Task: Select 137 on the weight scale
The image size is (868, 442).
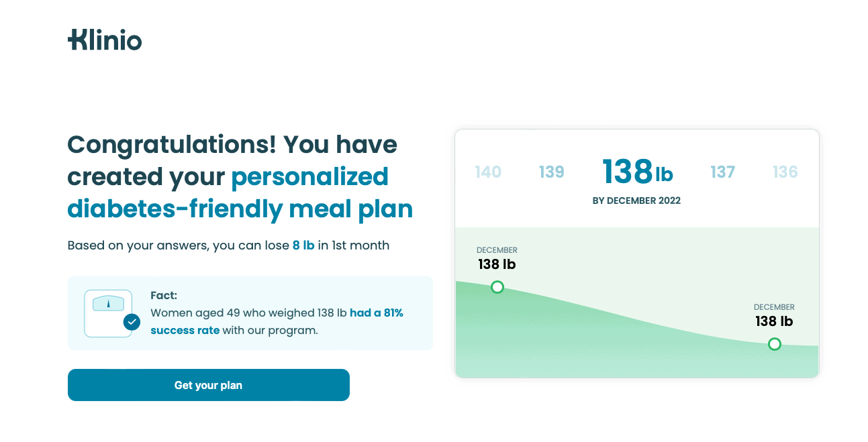Action: pyautogui.click(x=722, y=172)
